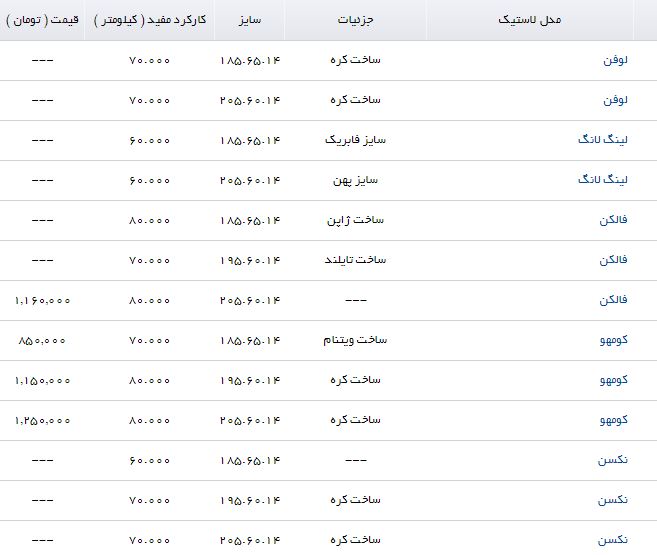The image size is (657, 555).
Task: Select size 185.65.14 in the سایز فابریک row
Action: point(250,140)
